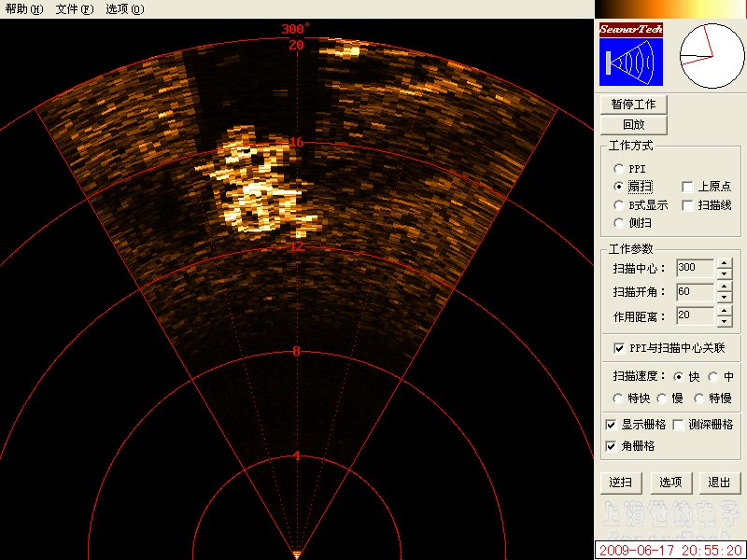Click the 暂停工作 button
The image size is (747, 560).
(x=633, y=105)
